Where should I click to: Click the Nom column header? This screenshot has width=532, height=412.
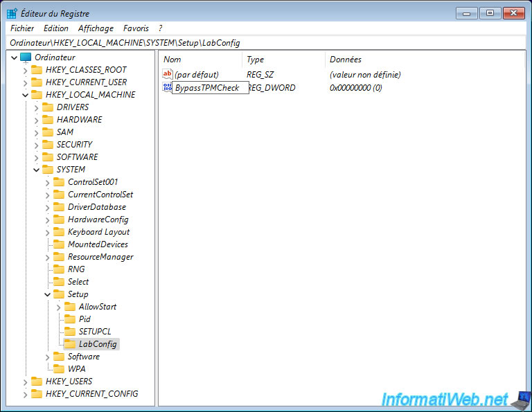pyautogui.click(x=200, y=60)
